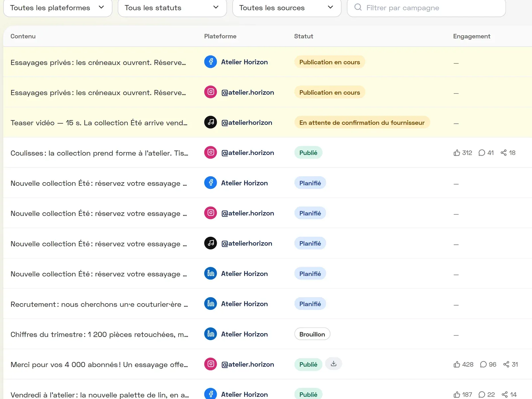The height and width of the screenshot is (399, 532).
Task: Open the 'Toutes les plateformes' dropdown
Action: pyautogui.click(x=58, y=8)
